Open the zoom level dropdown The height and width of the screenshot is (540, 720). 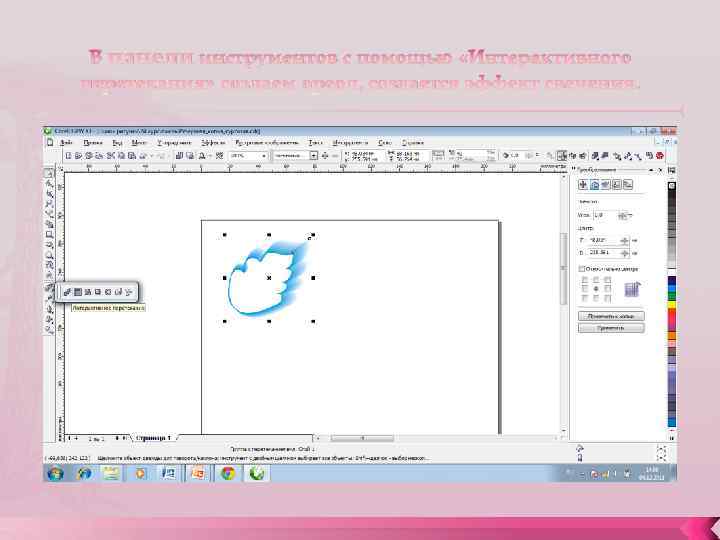coord(264,156)
